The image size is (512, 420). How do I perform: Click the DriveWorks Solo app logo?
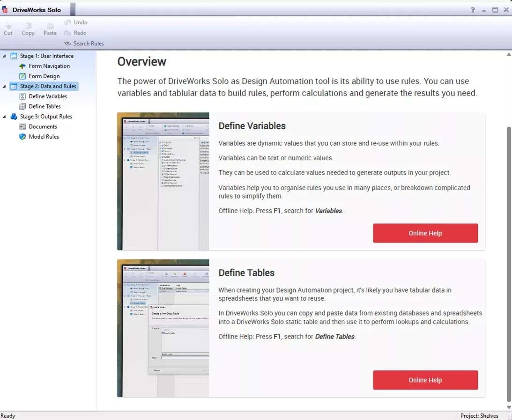5,9
